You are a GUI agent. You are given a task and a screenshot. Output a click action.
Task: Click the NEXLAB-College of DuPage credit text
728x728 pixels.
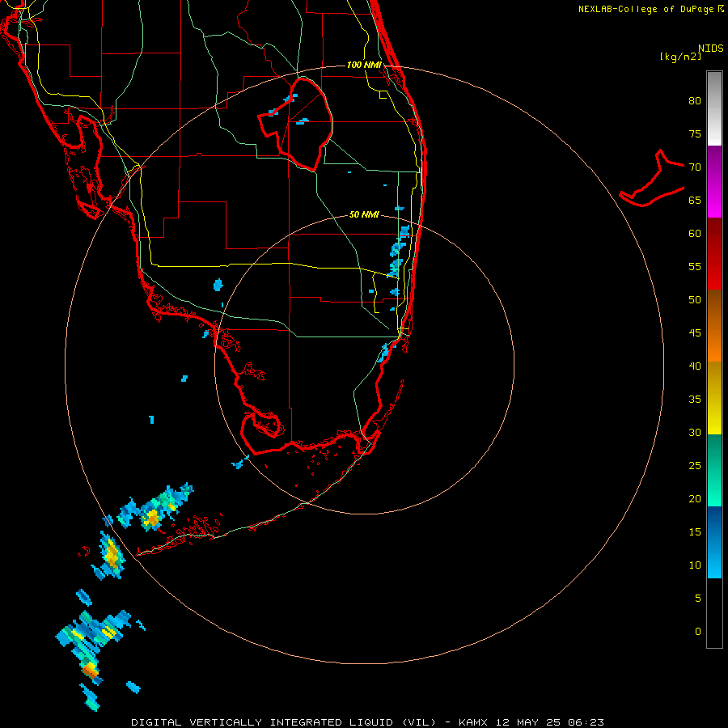click(645, 9)
